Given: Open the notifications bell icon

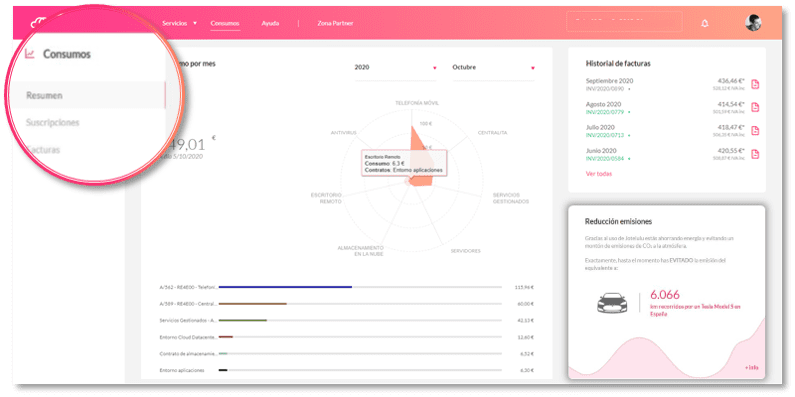Looking at the screenshot, I should (705, 23).
